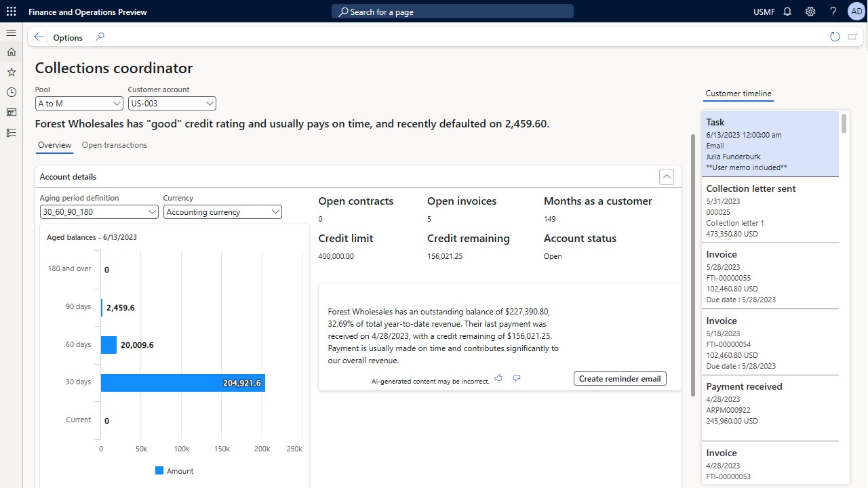The image size is (868, 488).
Task: Expand the left navigation hamburger menu
Action: 11,33
